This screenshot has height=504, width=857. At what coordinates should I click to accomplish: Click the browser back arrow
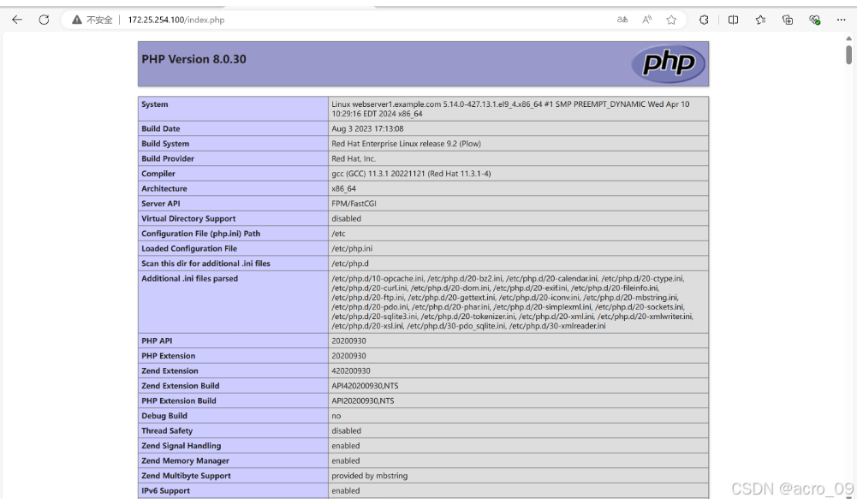17,20
